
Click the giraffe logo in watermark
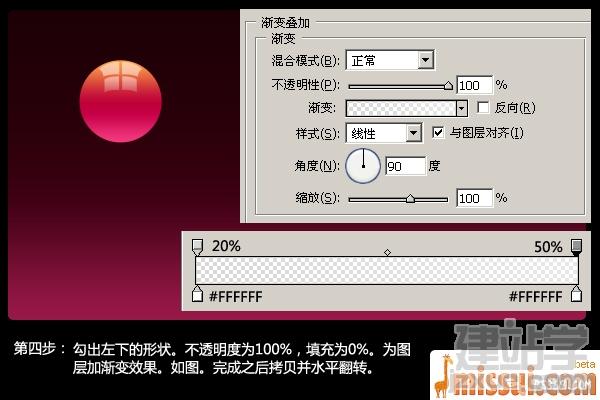(x=443, y=376)
